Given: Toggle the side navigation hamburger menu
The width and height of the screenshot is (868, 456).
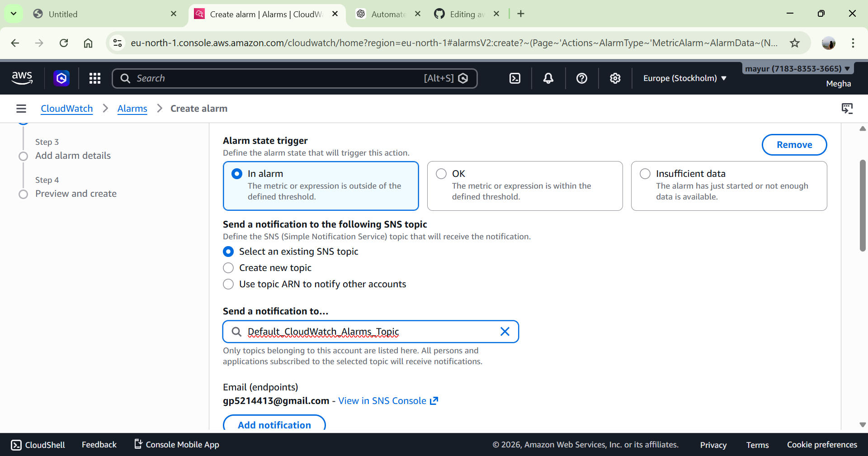Looking at the screenshot, I should coord(21,109).
